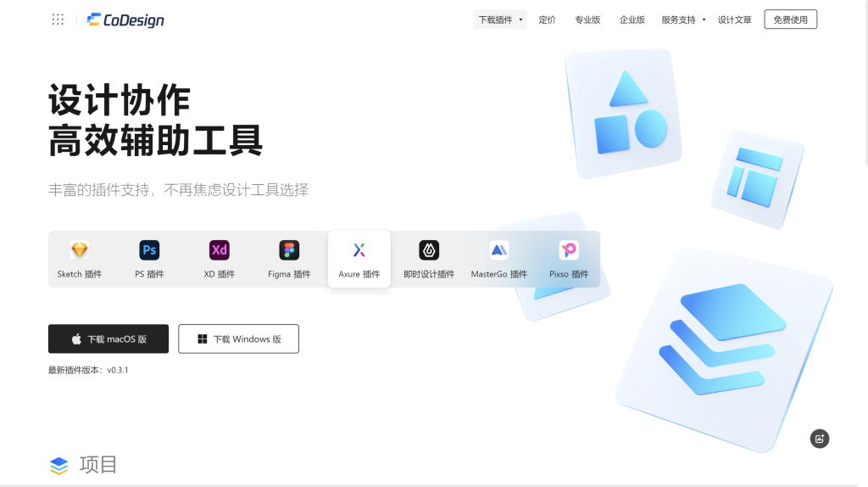Open the apps grid menu icon
The height and width of the screenshot is (487, 868).
[58, 20]
